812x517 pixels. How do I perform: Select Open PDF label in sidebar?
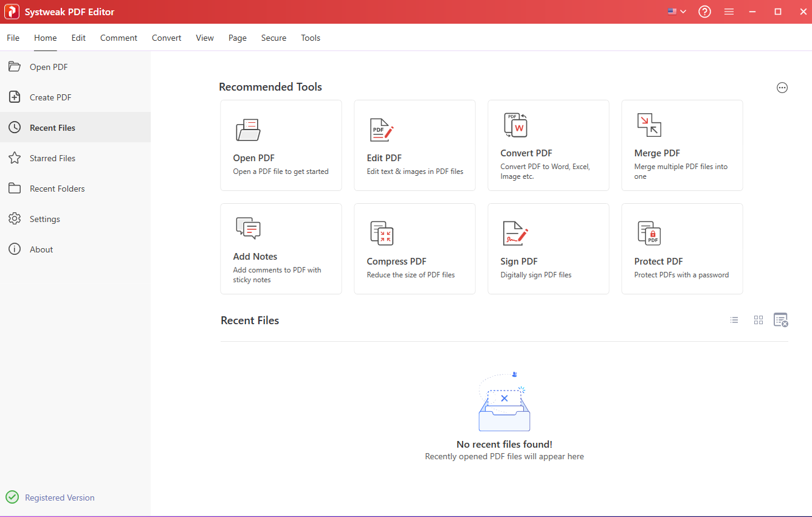point(49,67)
